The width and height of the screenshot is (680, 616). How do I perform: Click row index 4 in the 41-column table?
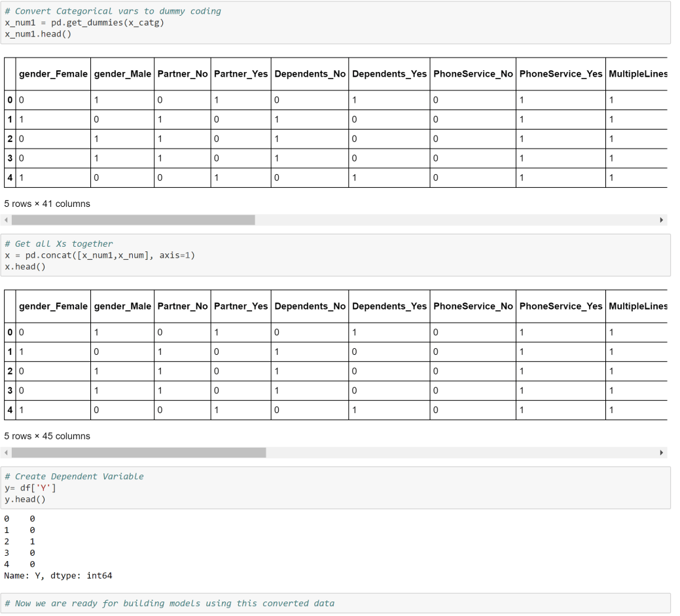click(x=10, y=177)
